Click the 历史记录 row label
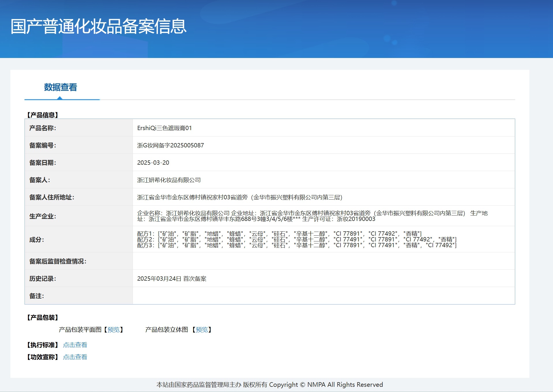553x392 pixels. (43, 279)
